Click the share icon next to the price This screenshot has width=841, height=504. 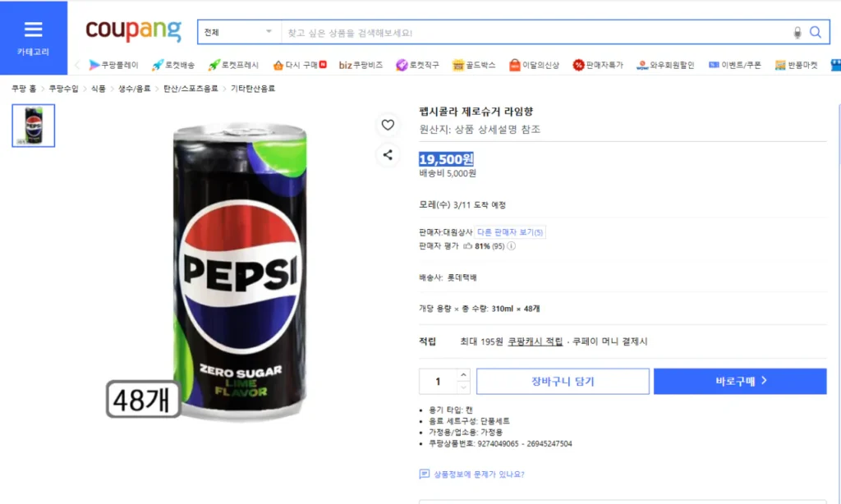388,155
